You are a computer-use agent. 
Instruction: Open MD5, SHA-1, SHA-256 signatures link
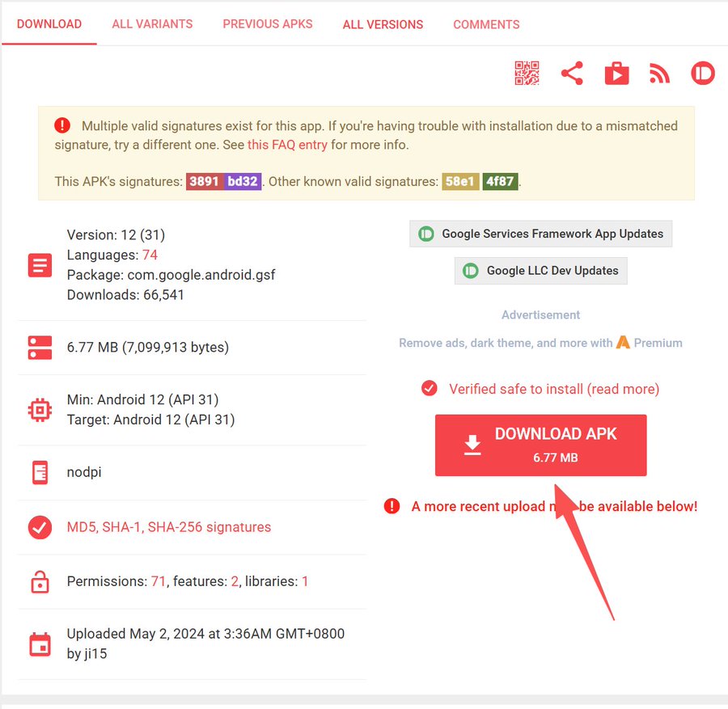point(169,528)
